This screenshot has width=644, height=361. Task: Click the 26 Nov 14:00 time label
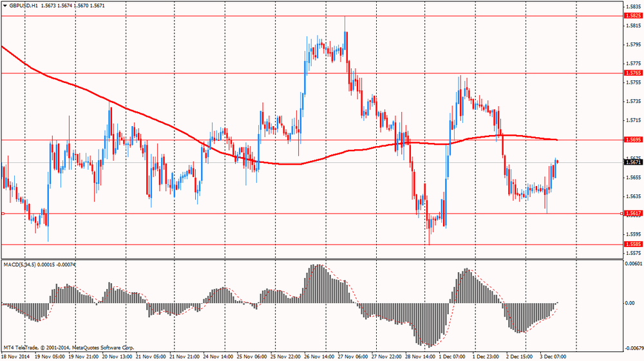pos(319,357)
